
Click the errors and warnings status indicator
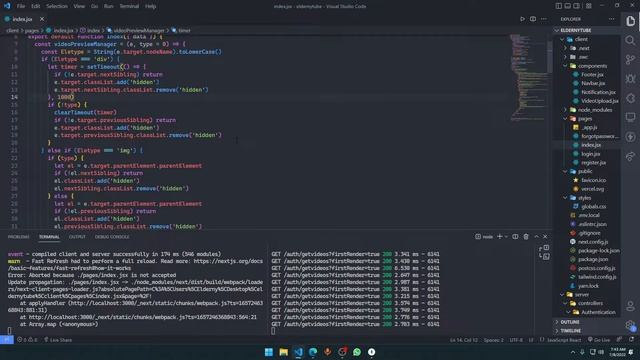(27, 340)
